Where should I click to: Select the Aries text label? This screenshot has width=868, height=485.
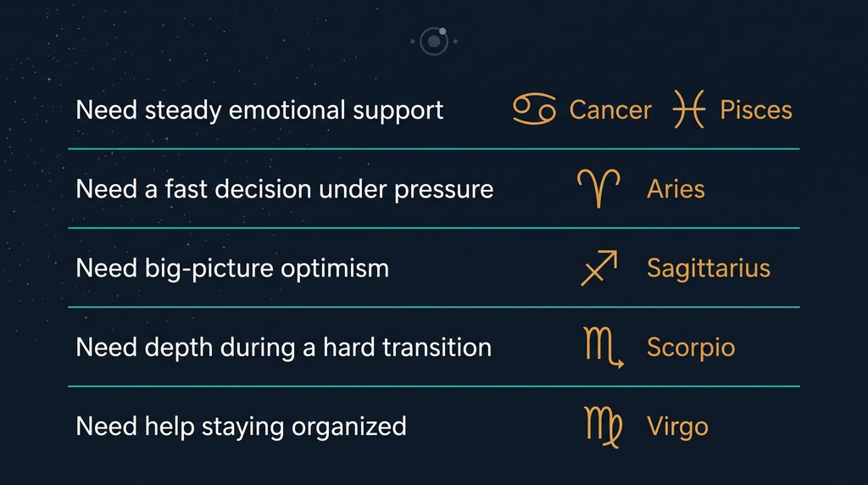coord(676,189)
